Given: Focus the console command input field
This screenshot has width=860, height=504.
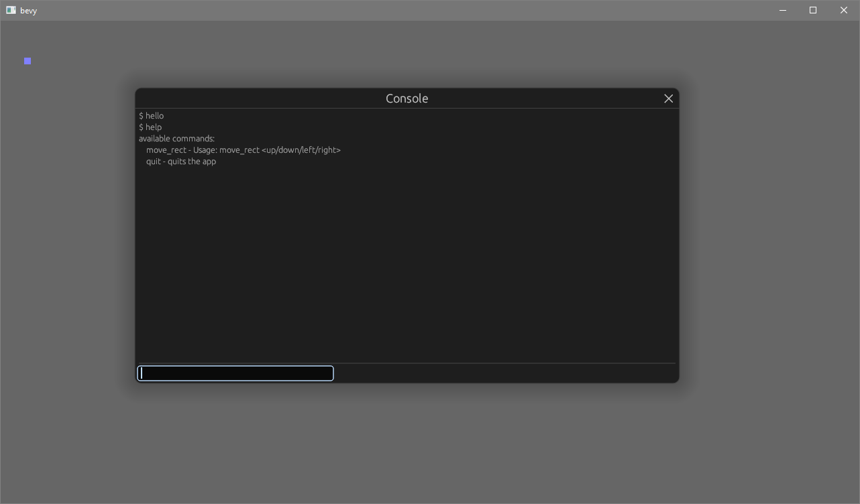Looking at the screenshot, I should tap(235, 373).
